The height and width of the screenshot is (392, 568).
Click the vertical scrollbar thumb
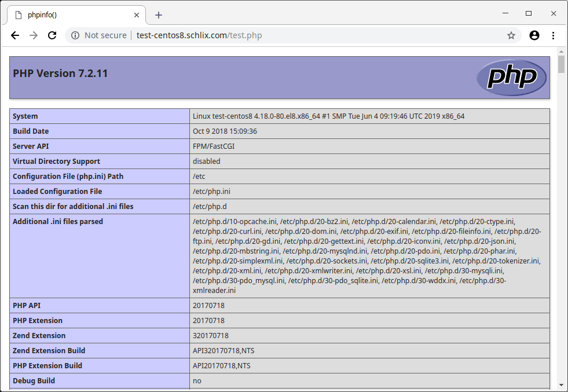(561, 64)
